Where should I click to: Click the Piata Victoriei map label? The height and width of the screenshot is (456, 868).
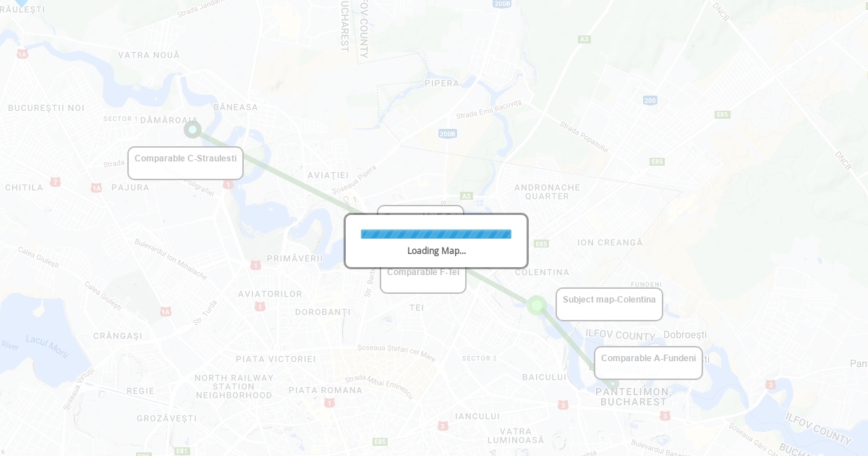pyautogui.click(x=276, y=359)
